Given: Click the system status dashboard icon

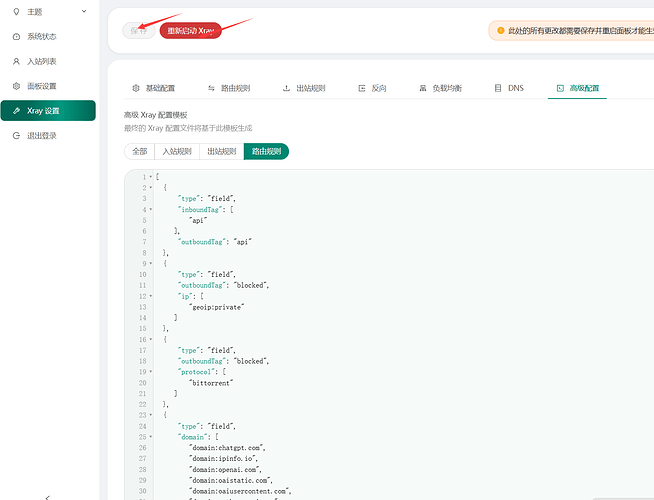Looking at the screenshot, I should [16, 37].
